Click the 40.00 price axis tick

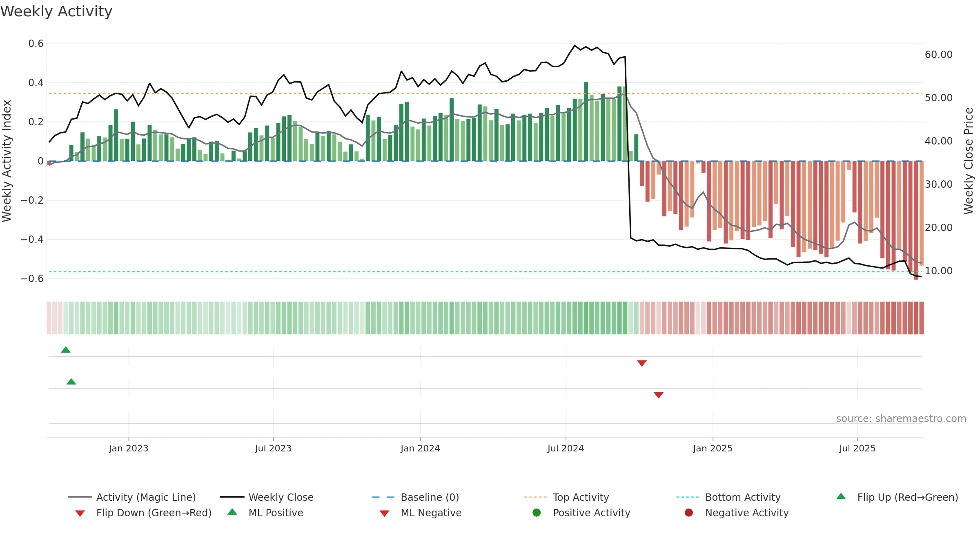[939, 141]
